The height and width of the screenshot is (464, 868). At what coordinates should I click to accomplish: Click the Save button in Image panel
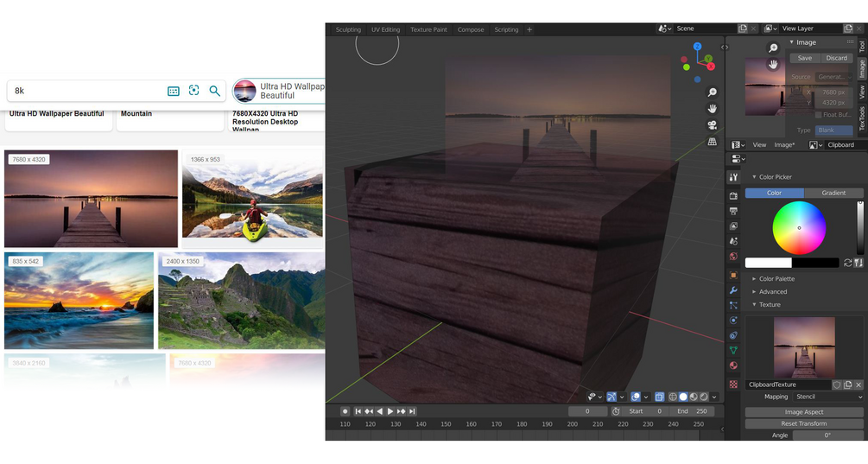(805, 58)
